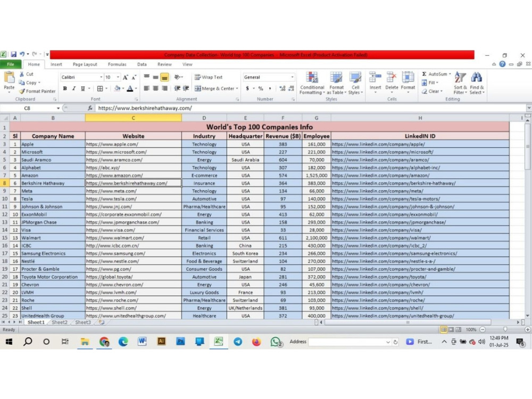Click the Borders icon

(x=100, y=88)
